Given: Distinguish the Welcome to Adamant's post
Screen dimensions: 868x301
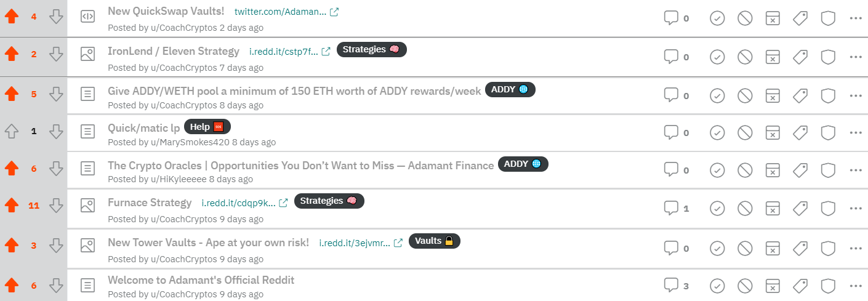Looking at the screenshot, I should (828, 286).
